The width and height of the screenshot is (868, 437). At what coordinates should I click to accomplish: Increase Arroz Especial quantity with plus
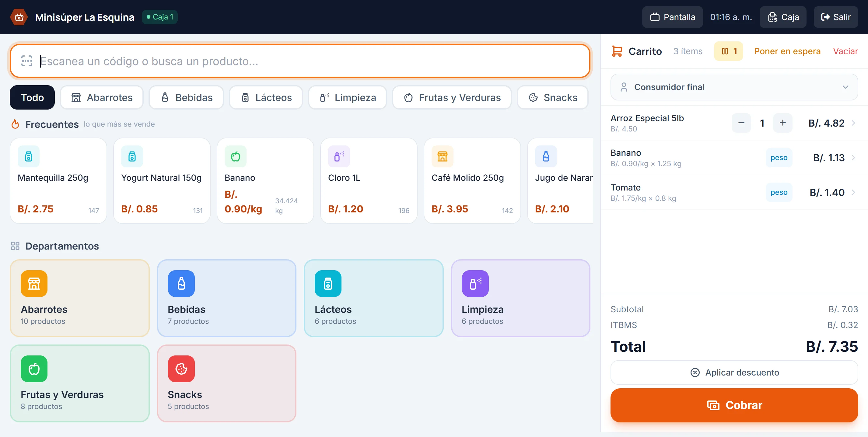[x=782, y=123]
